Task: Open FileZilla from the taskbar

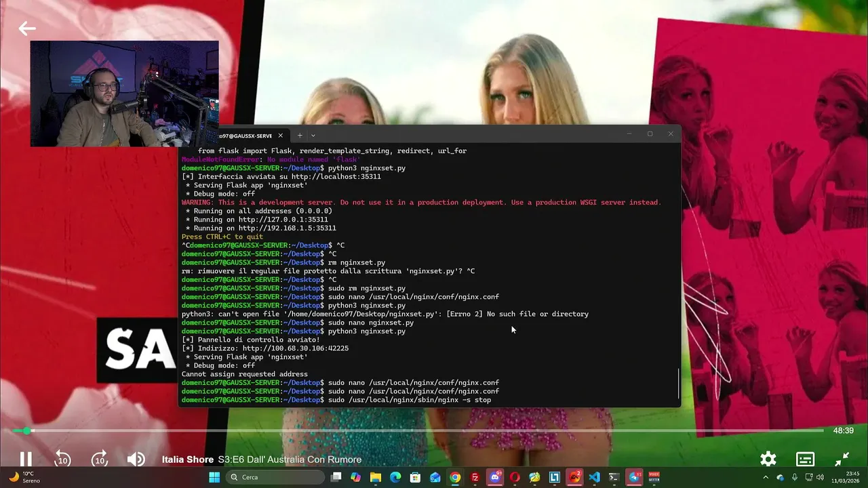Action: [x=475, y=477]
